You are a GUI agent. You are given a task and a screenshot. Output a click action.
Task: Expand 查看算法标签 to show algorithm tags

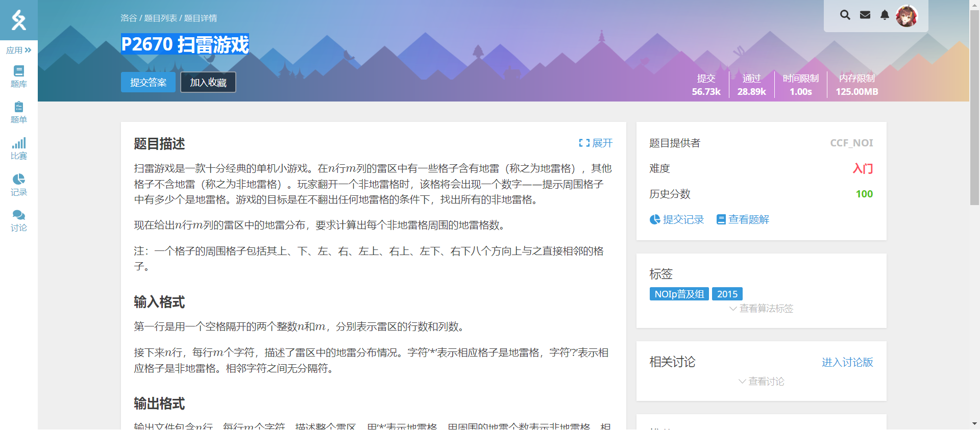point(762,309)
